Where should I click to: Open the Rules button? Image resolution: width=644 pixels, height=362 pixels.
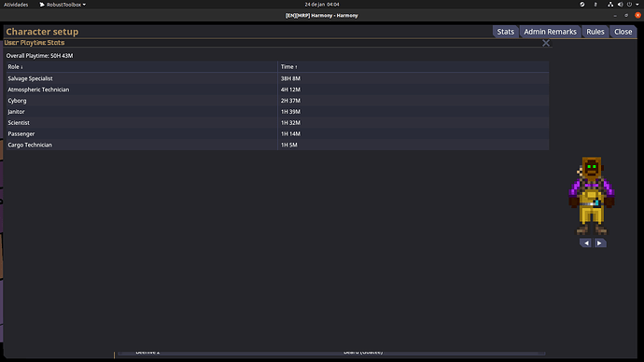(x=595, y=32)
